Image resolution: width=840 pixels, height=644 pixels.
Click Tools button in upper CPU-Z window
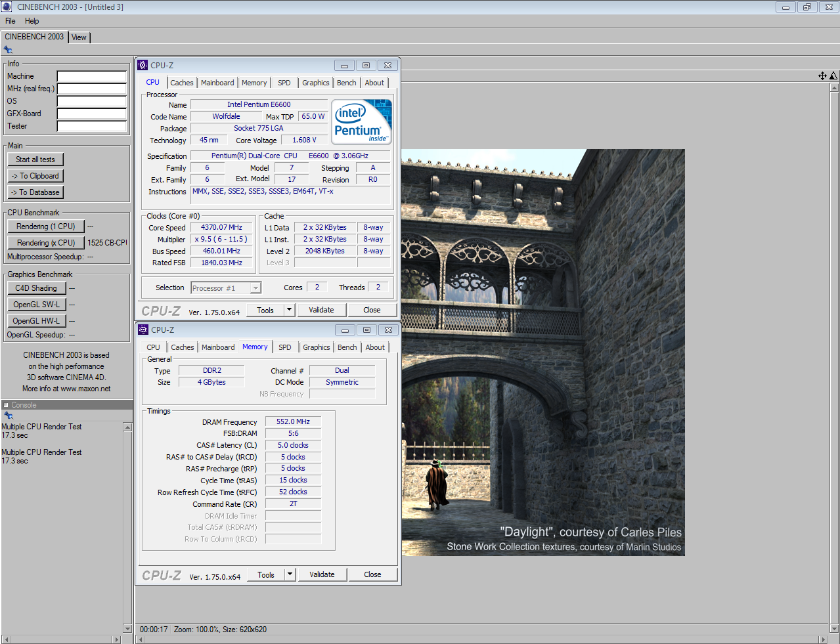[x=265, y=311]
